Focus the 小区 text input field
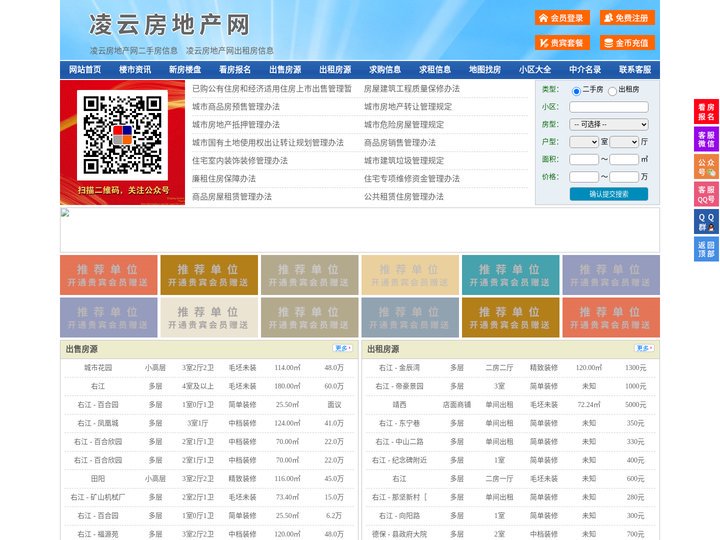720x540 pixels. 609,107
